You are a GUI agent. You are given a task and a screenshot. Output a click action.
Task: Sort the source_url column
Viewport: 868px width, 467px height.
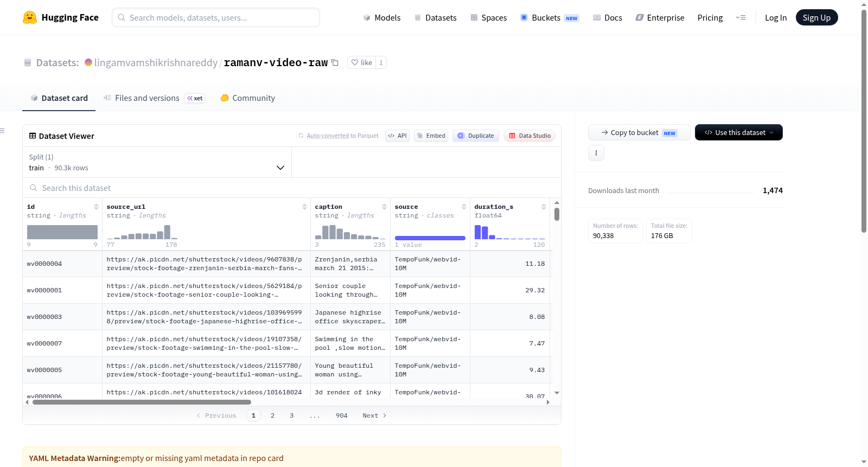pos(304,207)
